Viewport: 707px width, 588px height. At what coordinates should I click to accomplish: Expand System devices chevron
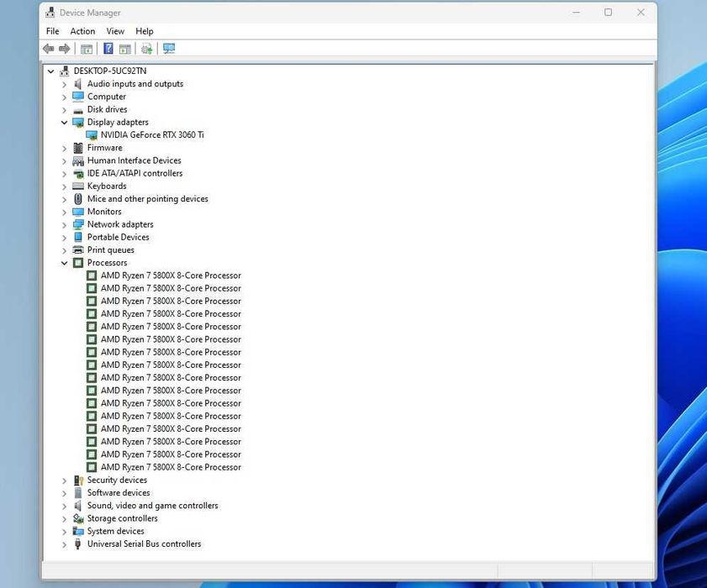point(64,532)
